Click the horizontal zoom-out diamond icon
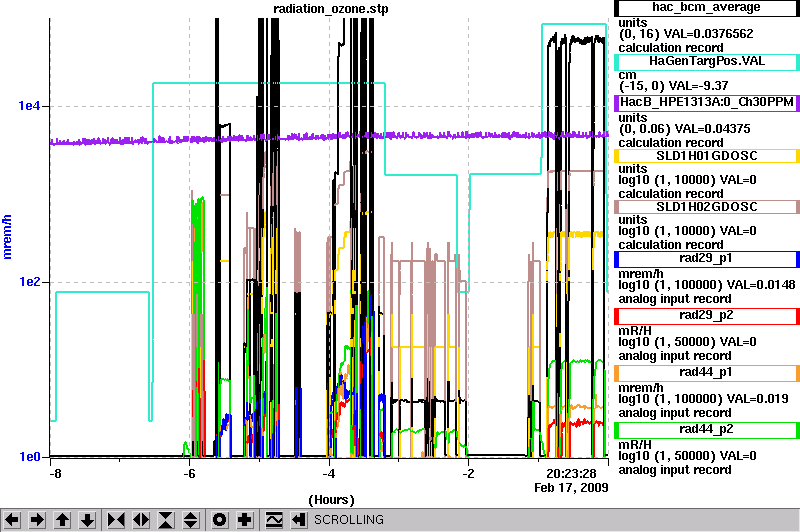 pos(141,520)
